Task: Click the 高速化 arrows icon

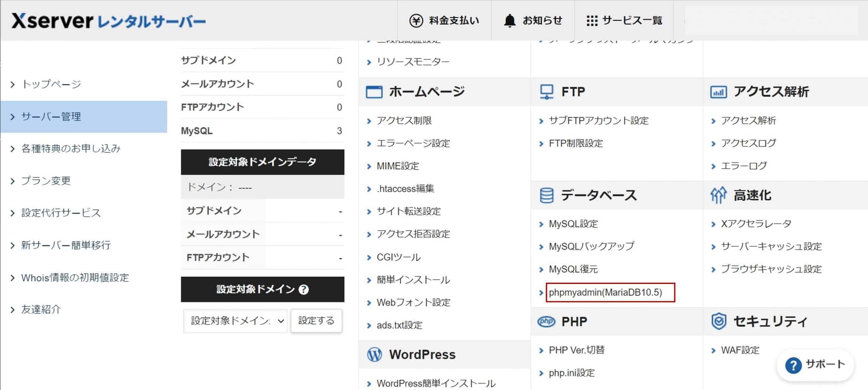Action: click(x=718, y=195)
